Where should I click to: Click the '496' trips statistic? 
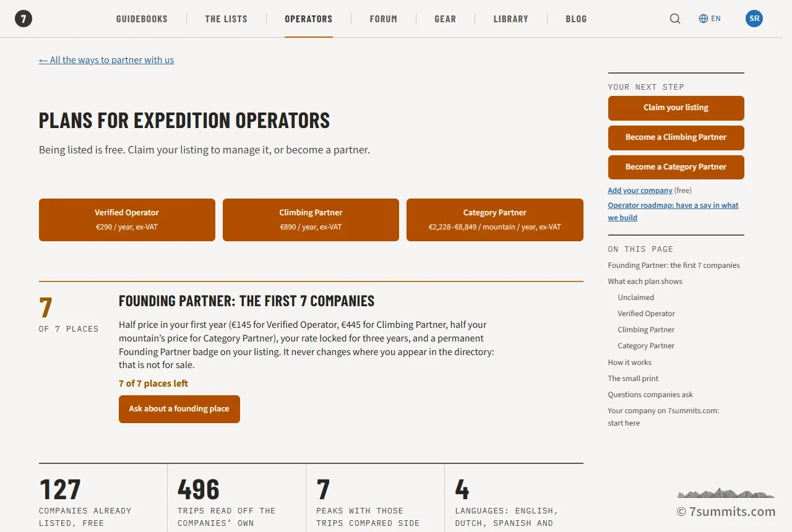199,490
